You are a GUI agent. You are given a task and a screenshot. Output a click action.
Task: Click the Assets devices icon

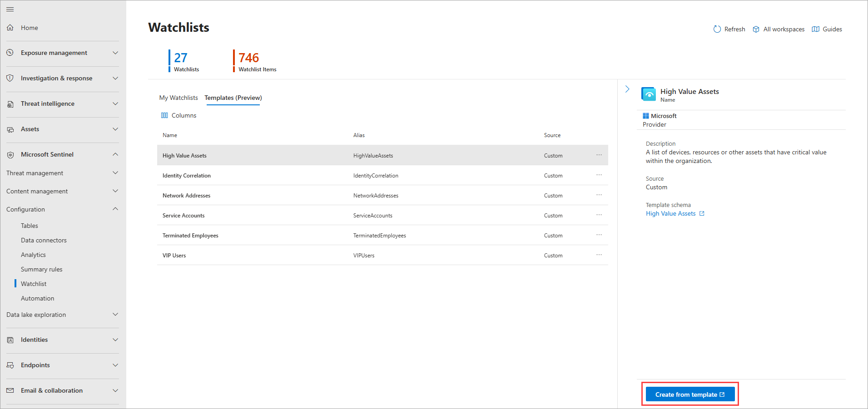click(x=10, y=129)
